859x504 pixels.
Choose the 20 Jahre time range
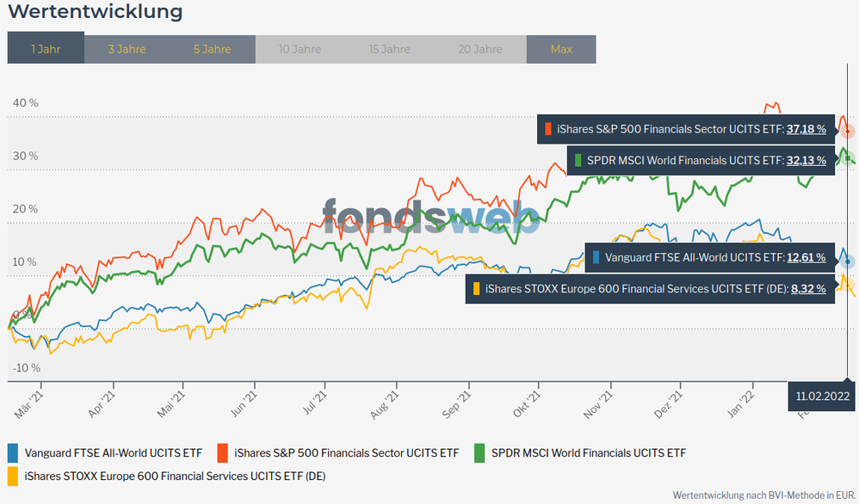point(480,49)
